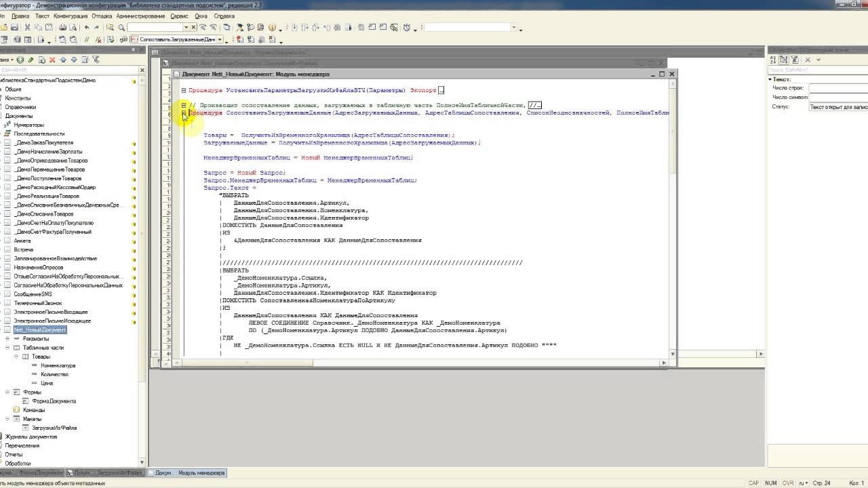Click the Статус field in properties panel

pos(838,107)
